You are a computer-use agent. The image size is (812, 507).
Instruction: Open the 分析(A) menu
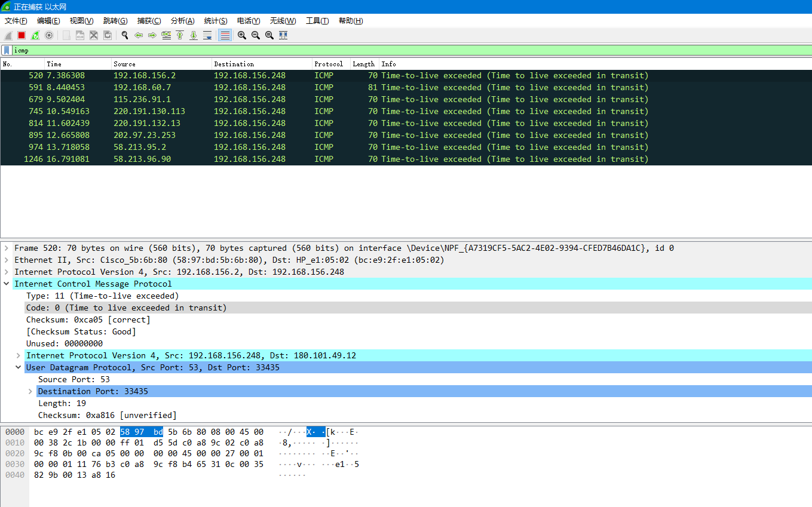(182, 21)
